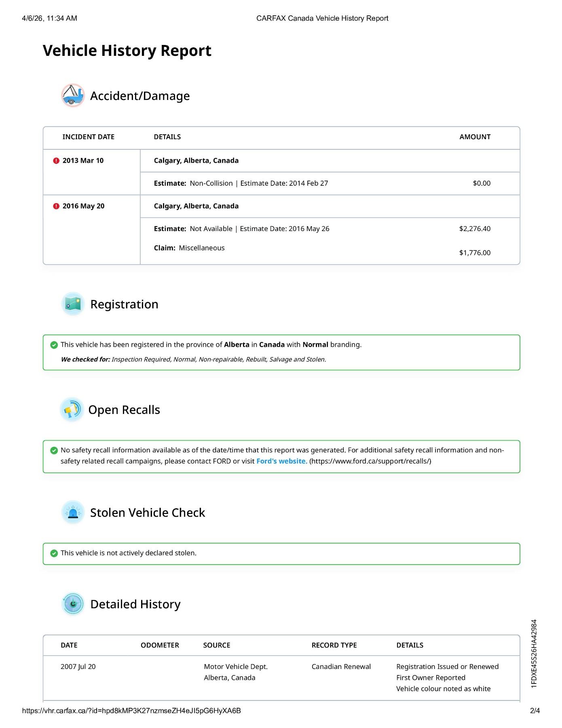Image resolution: width=562 pixels, height=728 pixels.
Task: Click red alert icon beside 2013 Mar 10
Action: click(x=56, y=161)
